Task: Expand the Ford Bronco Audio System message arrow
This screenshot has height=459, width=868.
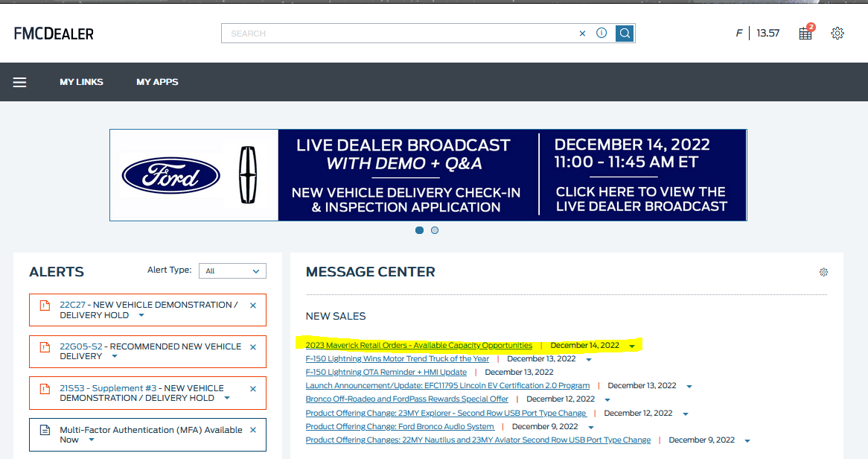Action: pyautogui.click(x=590, y=428)
